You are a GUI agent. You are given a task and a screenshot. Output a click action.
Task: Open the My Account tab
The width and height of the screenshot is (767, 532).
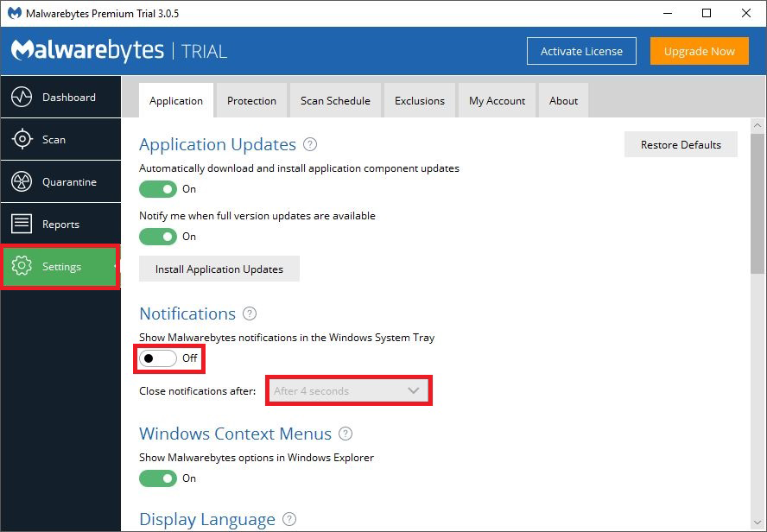click(x=497, y=101)
